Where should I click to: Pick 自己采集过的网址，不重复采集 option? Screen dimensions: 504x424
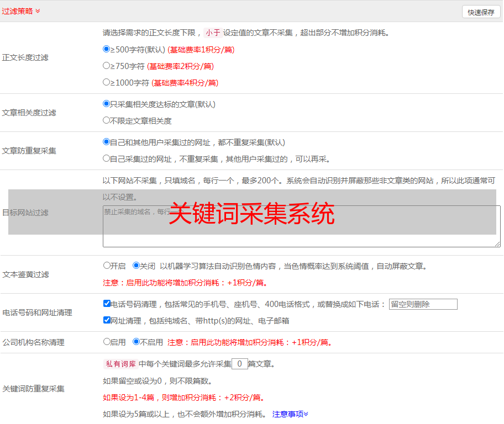[x=107, y=158]
